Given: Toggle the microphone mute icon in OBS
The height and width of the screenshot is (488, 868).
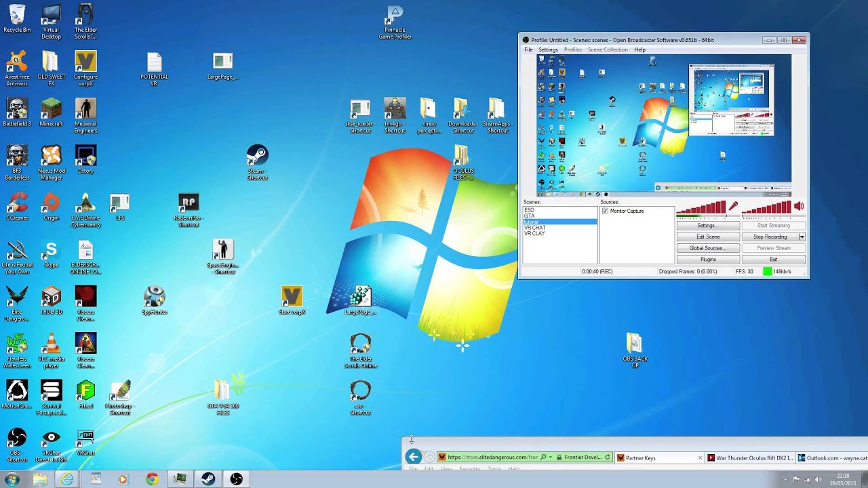Looking at the screenshot, I should coord(733,207).
